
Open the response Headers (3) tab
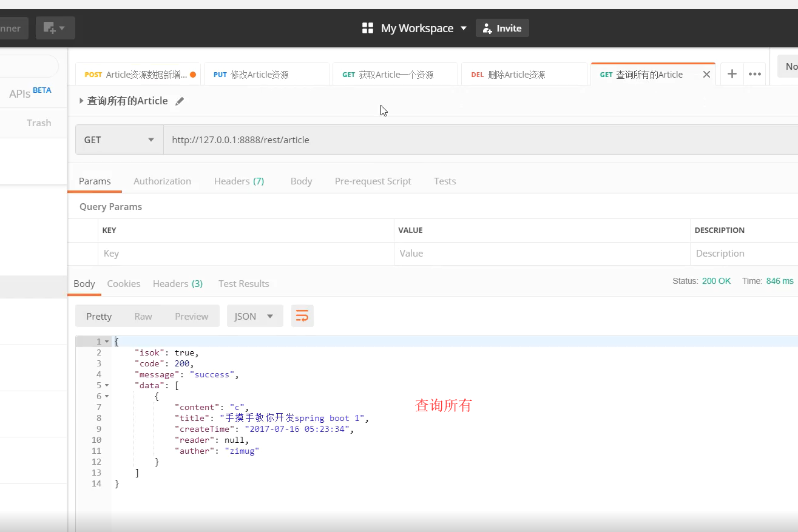(x=178, y=283)
